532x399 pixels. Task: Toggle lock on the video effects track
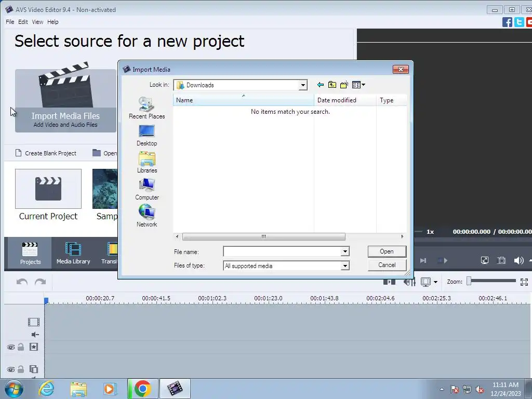21,347
